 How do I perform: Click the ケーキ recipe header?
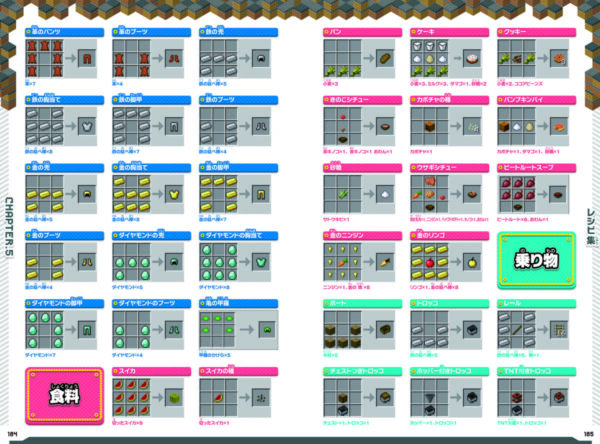point(449,32)
